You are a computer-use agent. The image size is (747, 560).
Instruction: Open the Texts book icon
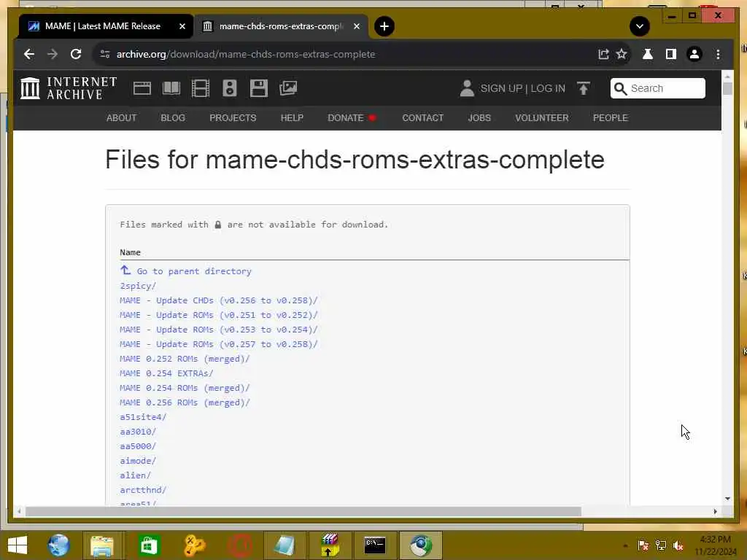tap(171, 88)
